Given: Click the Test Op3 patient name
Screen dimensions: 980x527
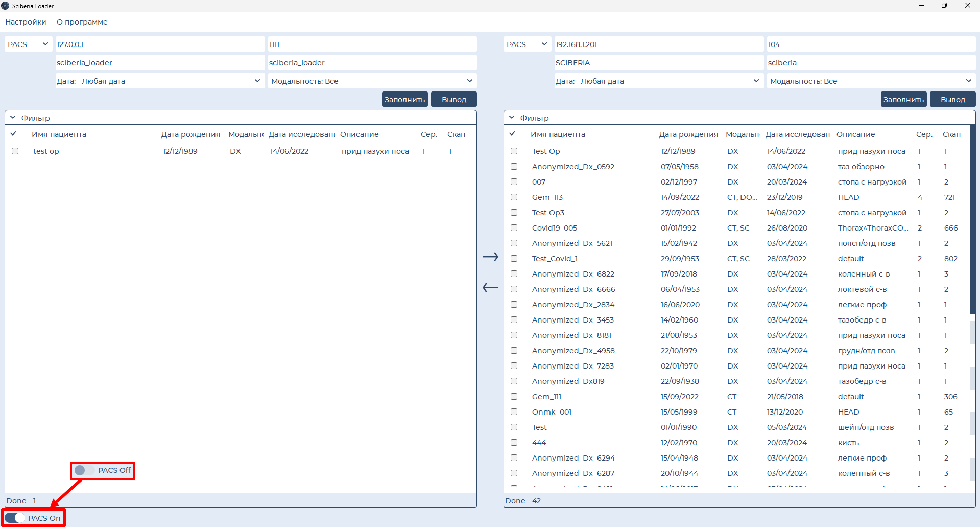Looking at the screenshot, I should coord(548,213).
